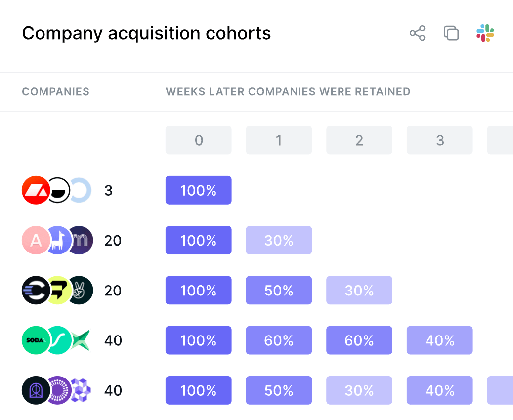This screenshot has height=420, width=513.
Task: Click the week 0 column header
Action: point(198,140)
